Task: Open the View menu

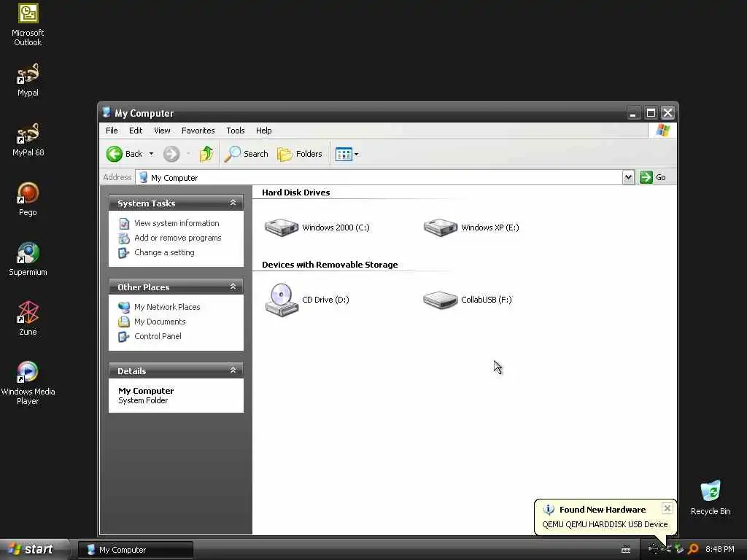Action: 162,131
